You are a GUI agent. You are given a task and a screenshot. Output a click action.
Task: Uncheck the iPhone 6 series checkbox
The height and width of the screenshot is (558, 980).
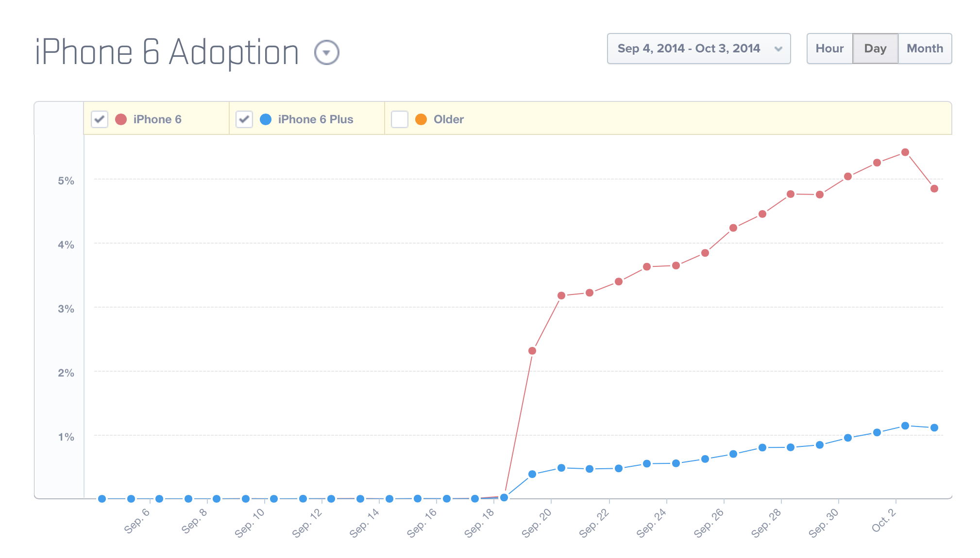[x=100, y=119]
